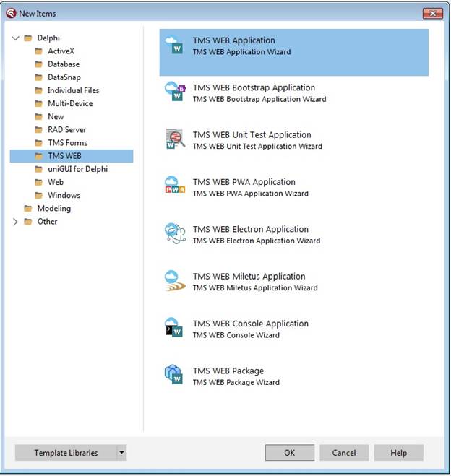Screen dimensions: 451x476
Task: Go to the RAD Server category
Action: click(66, 130)
